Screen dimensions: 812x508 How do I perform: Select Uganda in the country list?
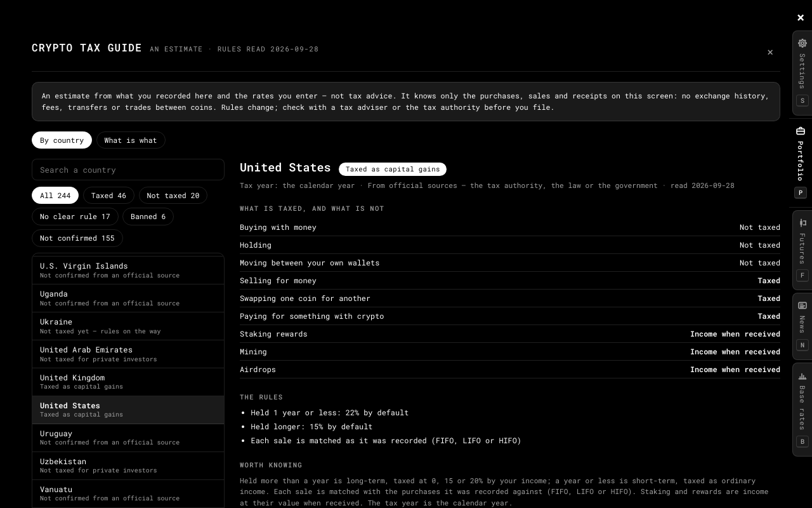128,298
